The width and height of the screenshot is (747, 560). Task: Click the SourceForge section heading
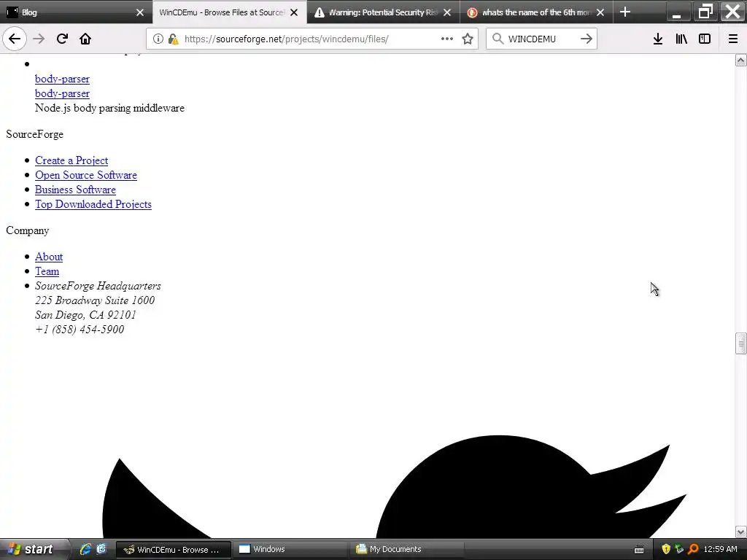(34, 134)
